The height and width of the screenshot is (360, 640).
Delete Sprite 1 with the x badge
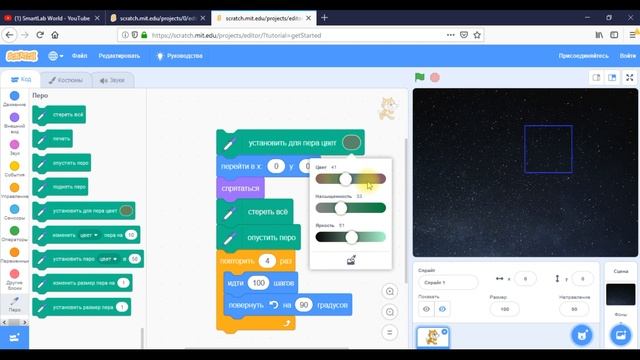click(444, 331)
